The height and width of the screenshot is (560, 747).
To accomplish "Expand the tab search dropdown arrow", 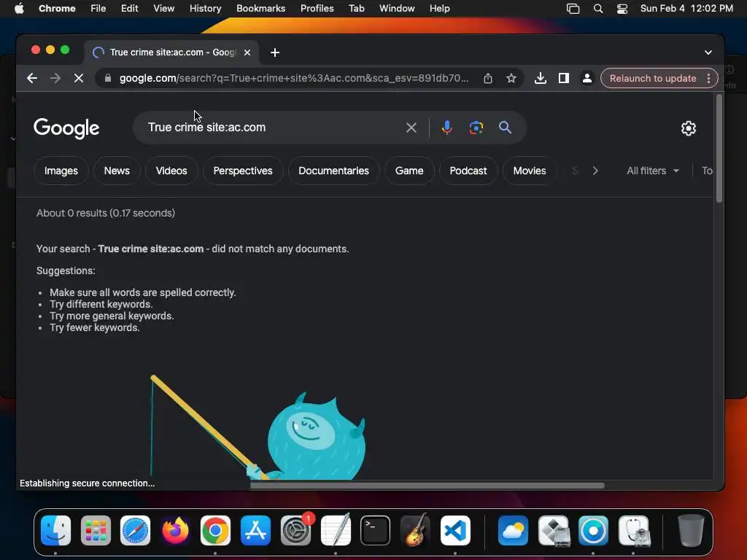I will pos(708,52).
